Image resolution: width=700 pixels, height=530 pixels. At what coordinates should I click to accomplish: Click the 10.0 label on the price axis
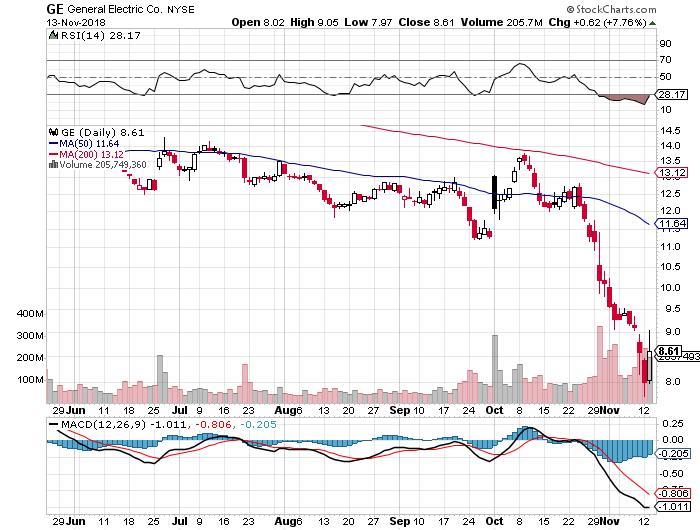click(x=670, y=287)
